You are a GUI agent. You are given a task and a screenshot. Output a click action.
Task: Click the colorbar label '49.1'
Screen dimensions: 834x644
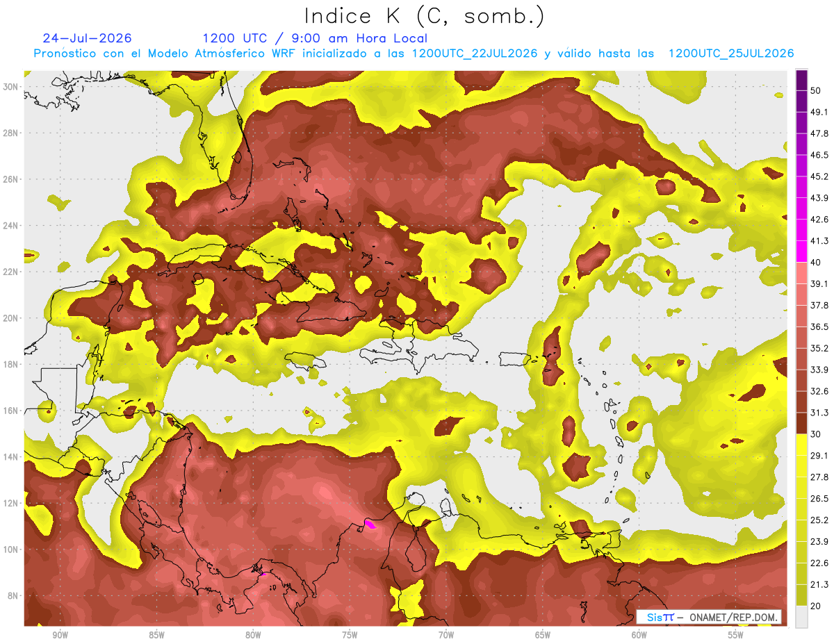tap(819, 112)
